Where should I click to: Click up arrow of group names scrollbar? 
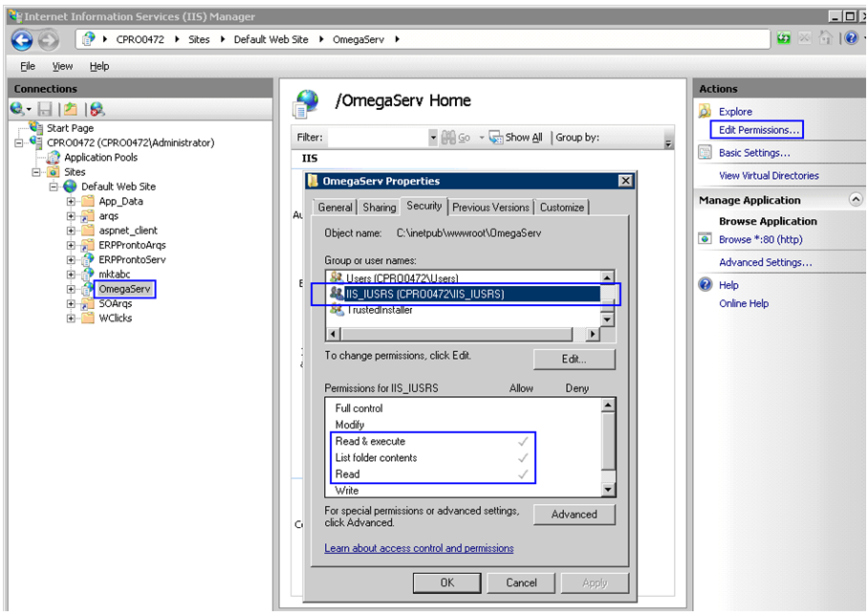[607, 277]
